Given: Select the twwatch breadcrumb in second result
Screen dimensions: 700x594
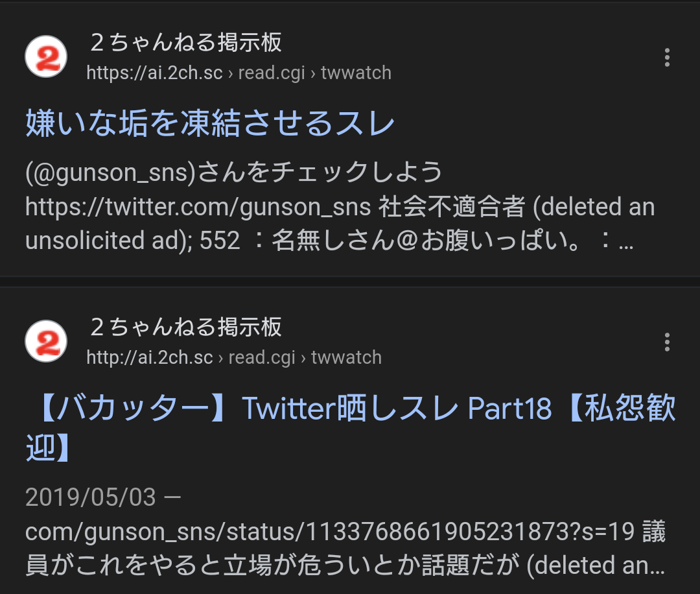Looking at the screenshot, I should click(346, 357).
